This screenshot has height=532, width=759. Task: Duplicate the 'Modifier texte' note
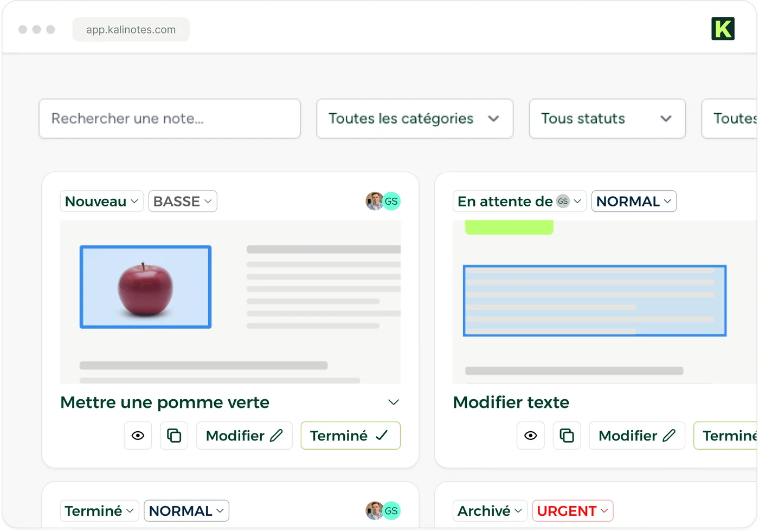(567, 436)
